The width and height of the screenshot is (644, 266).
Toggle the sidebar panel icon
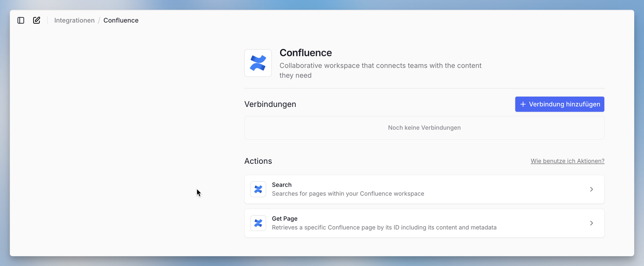[21, 20]
